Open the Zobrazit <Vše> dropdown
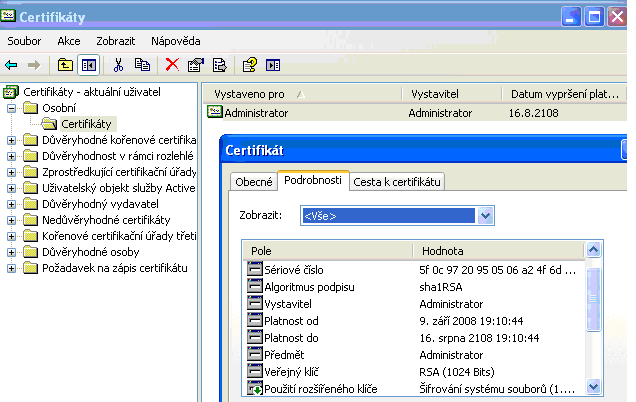 coord(485,215)
